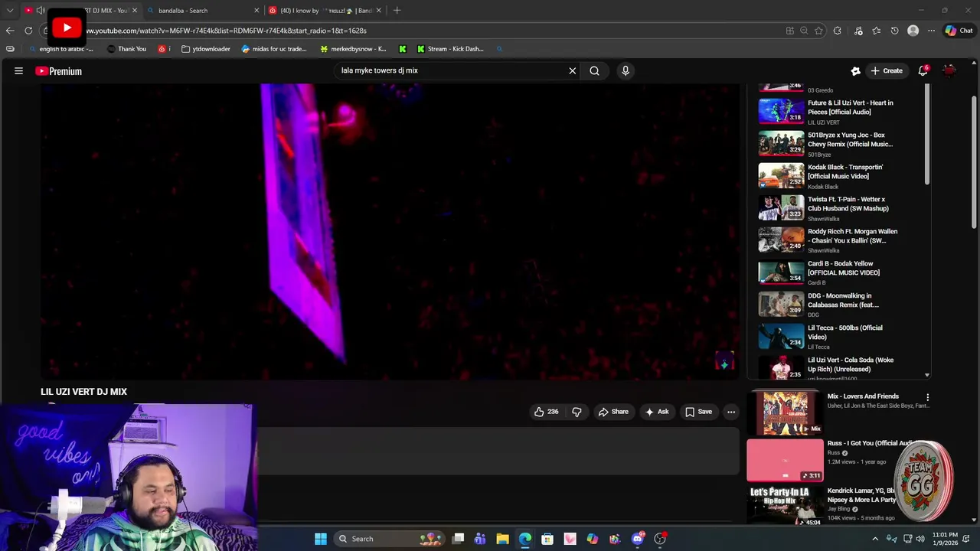The width and height of the screenshot is (980, 551).
Task: Open the favorites list icon
Action: (x=877, y=31)
